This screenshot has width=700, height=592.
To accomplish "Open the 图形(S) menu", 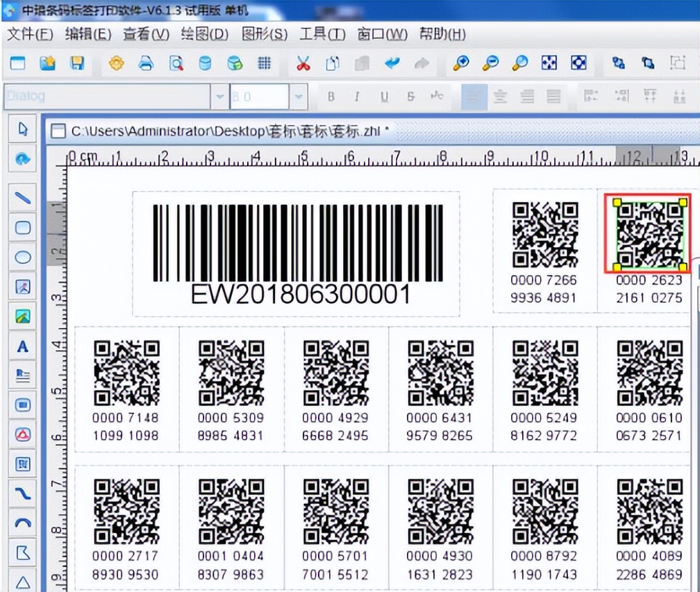I will coord(265,34).
